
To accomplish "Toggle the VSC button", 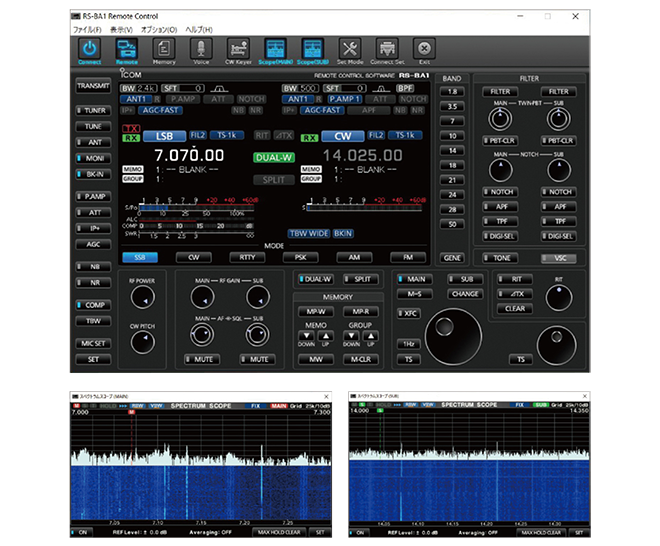I will point(559,258).
